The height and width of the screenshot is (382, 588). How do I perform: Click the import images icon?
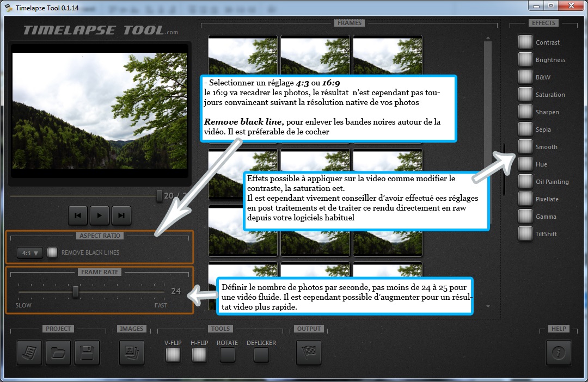[x=131, y=353]
